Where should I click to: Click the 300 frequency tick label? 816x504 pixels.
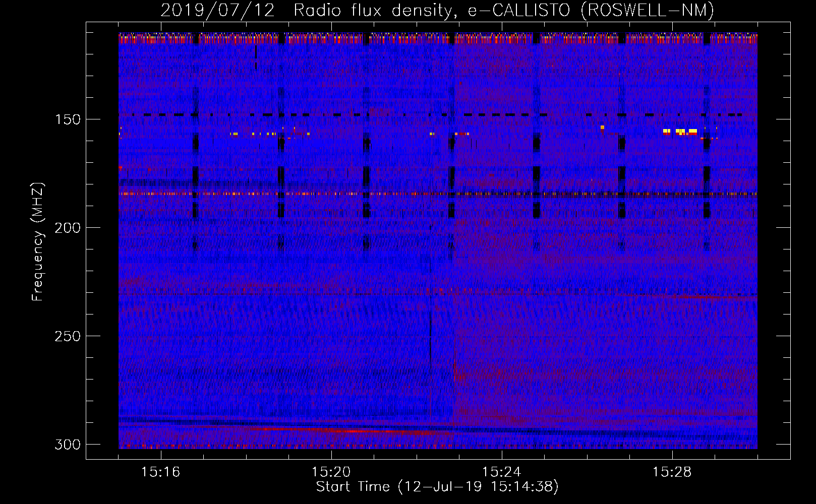67,445
